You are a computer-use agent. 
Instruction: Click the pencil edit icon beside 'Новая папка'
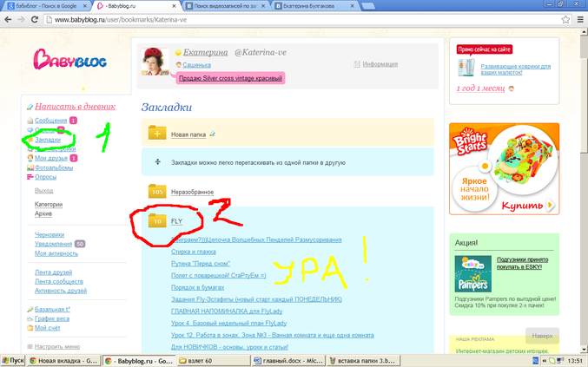[x=212, y=134]
